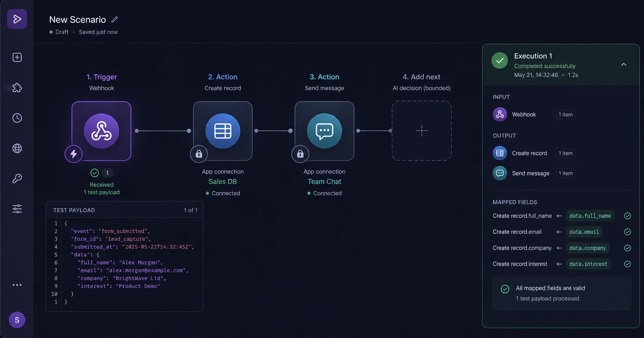
Task: Click the 4. Add next step label
Action: [x=421, y=77]
